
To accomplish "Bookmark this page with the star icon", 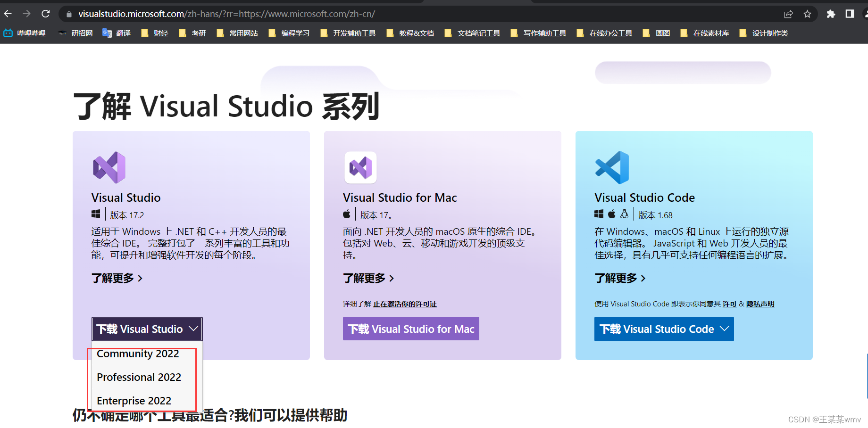I will [807, 14].
